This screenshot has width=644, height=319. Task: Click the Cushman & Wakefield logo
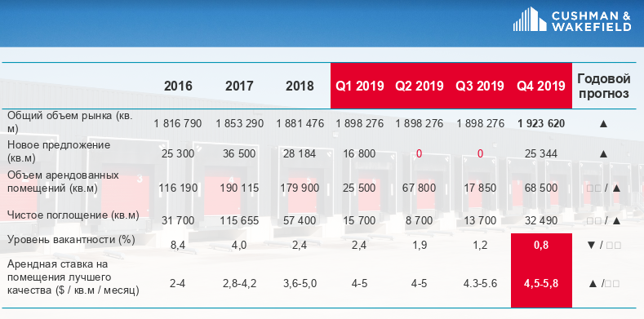[571, 20]
